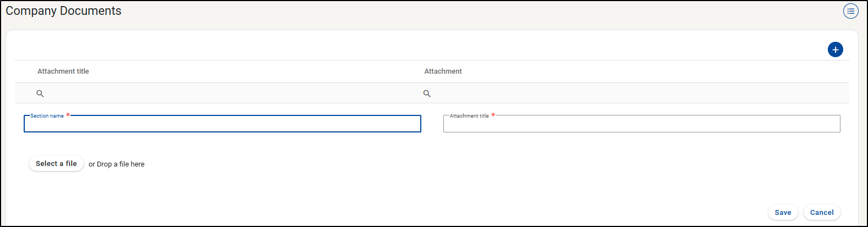Screen dimensions: 868x227
Task: Click inside the Attachment title form field
Action: point(642,125)
